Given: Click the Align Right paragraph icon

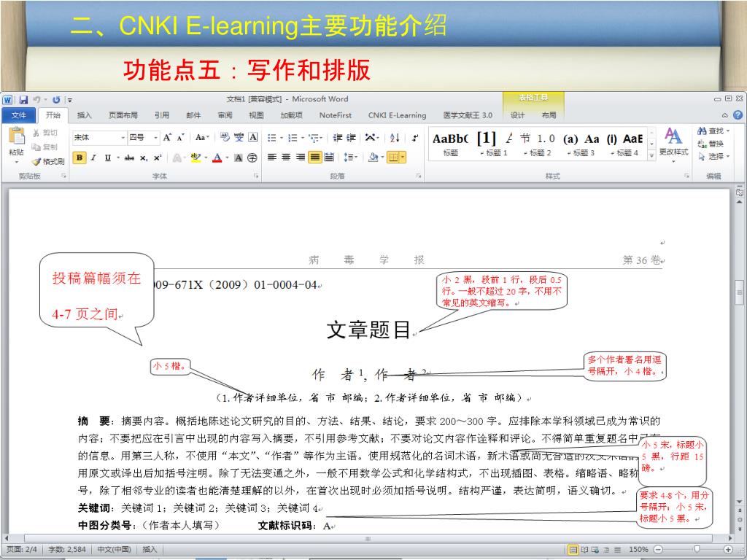Looking at the screenshot, I should [301, 157].
